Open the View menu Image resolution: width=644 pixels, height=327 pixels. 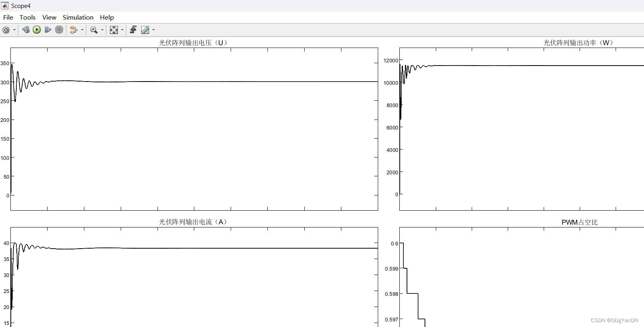49,17
